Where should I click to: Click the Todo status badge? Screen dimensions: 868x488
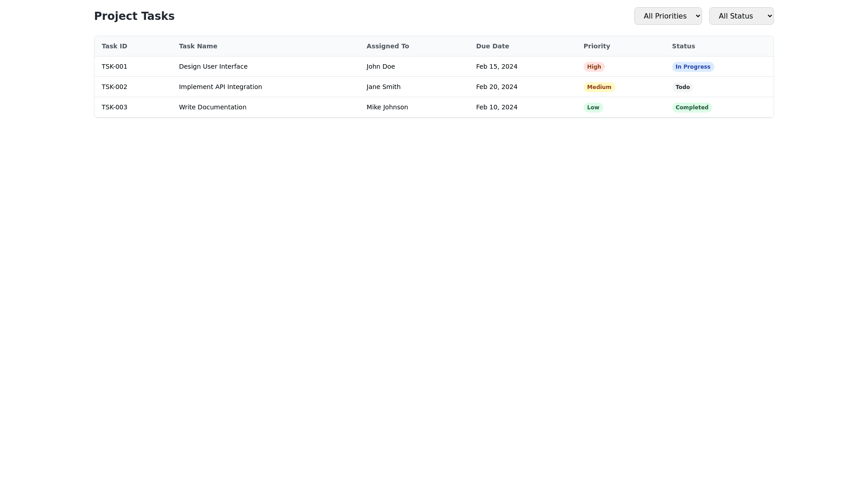point(682,87)
